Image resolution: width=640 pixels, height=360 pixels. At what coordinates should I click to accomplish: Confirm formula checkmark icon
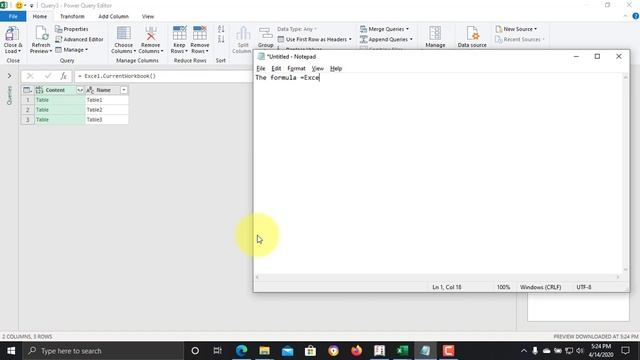tap(48, 76)
